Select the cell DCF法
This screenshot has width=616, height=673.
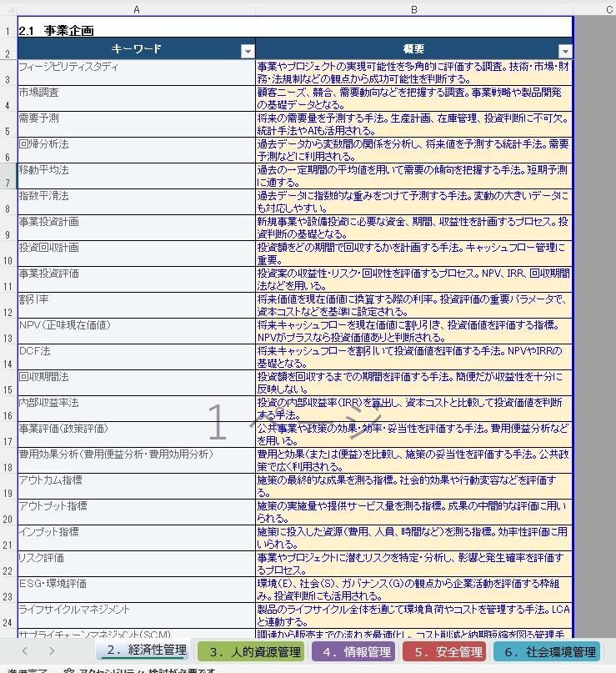pos(137,357)
